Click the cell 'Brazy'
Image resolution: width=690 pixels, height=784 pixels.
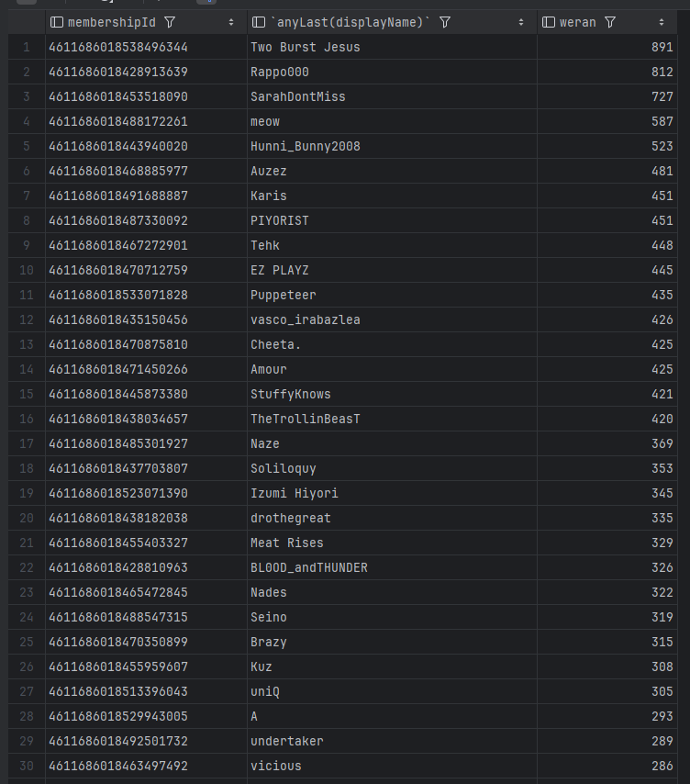(392, 642)
